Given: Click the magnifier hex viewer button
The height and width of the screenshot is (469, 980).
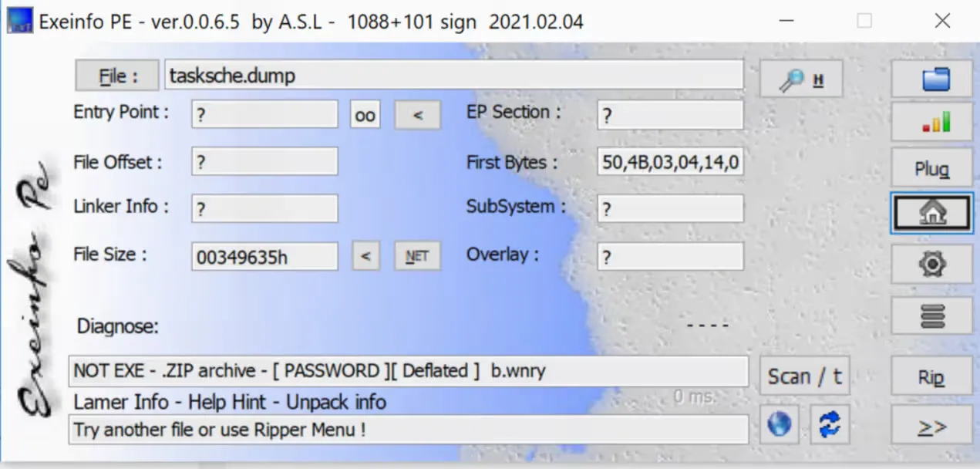Looking at the screenshot, I should click(801, 79).
